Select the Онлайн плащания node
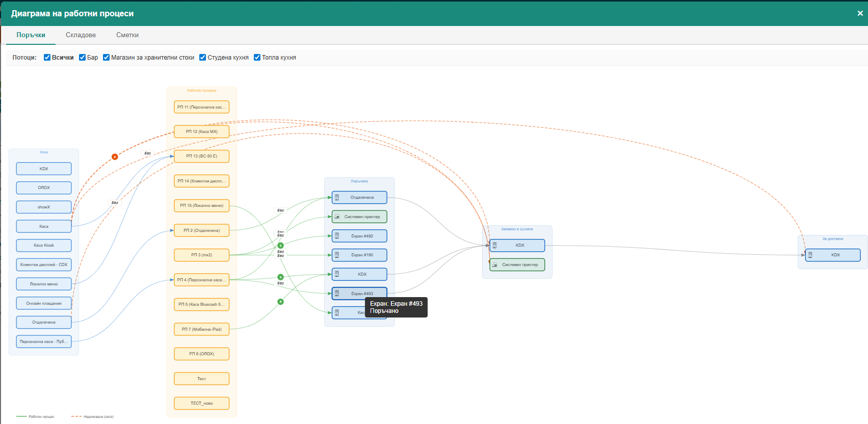The height and width of the screenshot is (424, 868). [x=44, y=303]
